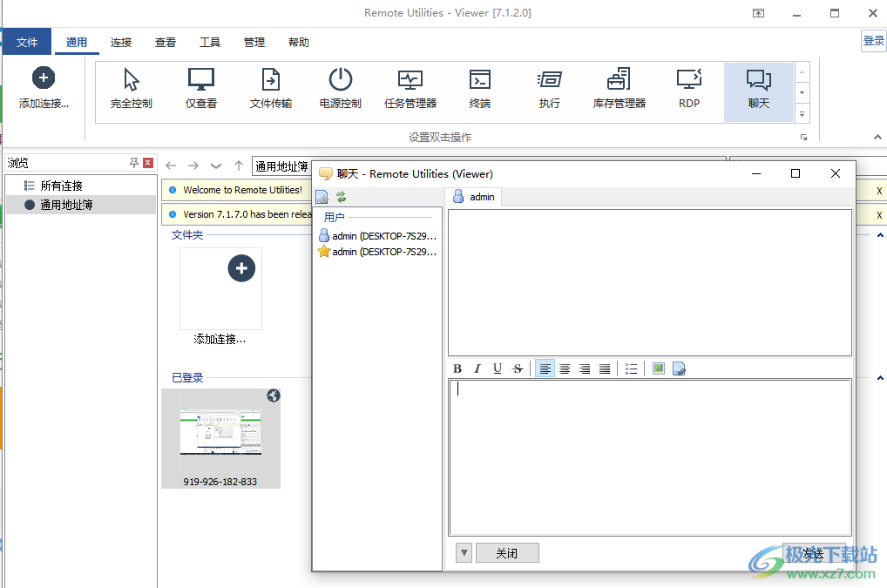Viewport: 887px width, 588px height.
Task: Dismiss the Welcome to Remote Utilities notice
Action: point(879,191)
